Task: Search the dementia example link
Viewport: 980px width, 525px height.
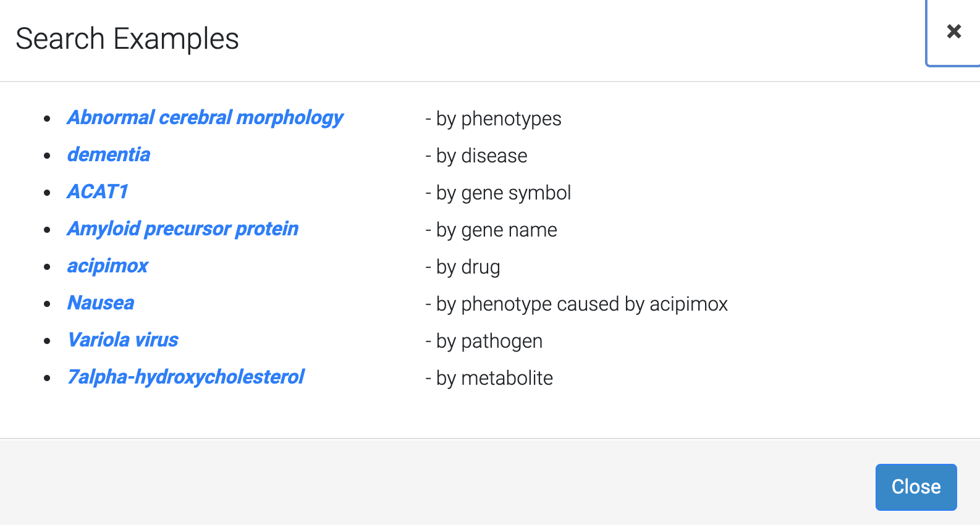Action: (109, 154)
